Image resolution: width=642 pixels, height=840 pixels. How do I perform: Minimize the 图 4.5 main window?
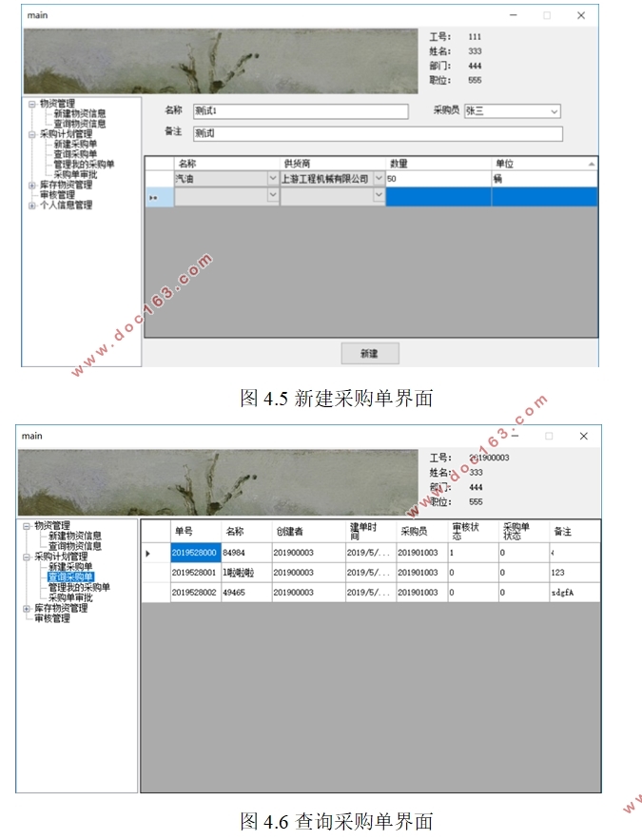click(x=513, y=15)
